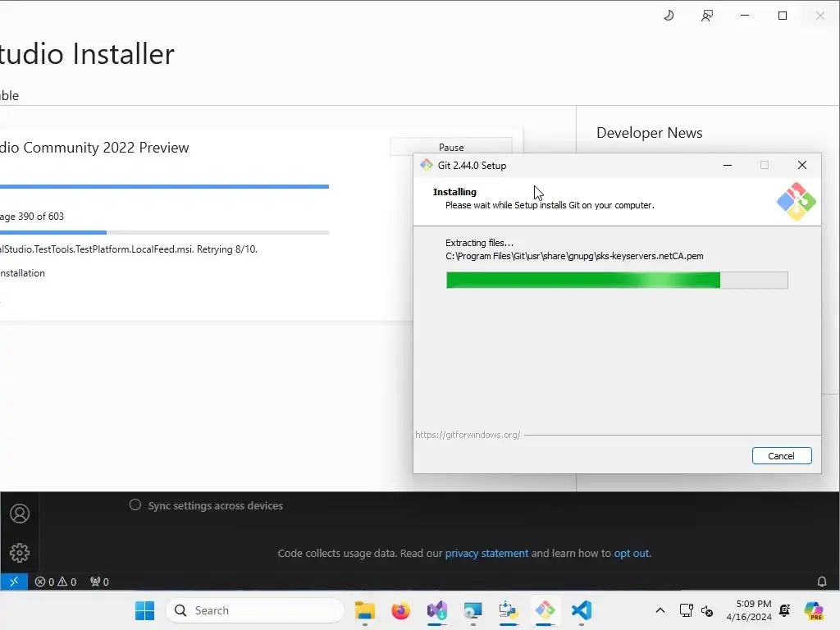The width and height of the screenshot is (840, 630).
Task: Cancel the Git setup installation
Action: click(782, 456)
